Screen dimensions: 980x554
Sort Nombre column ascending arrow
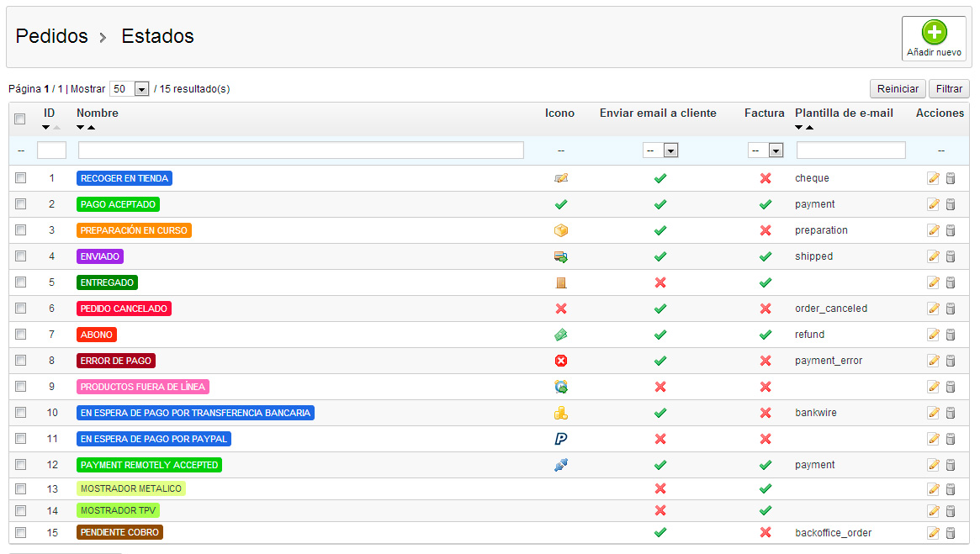[x=91, y=128]
